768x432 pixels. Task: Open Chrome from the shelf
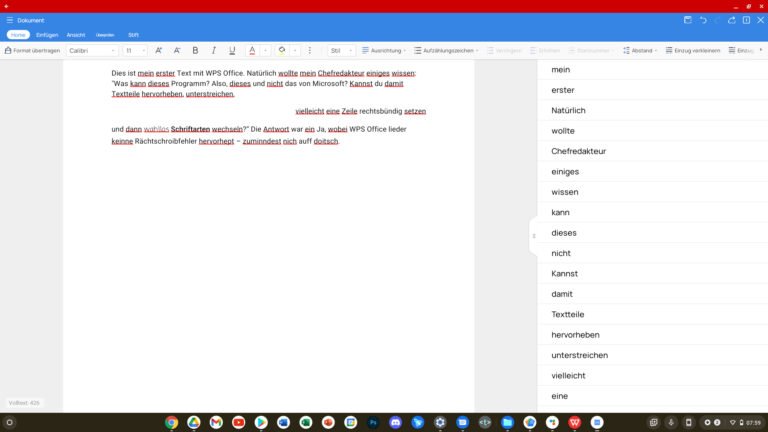[171, 422]
